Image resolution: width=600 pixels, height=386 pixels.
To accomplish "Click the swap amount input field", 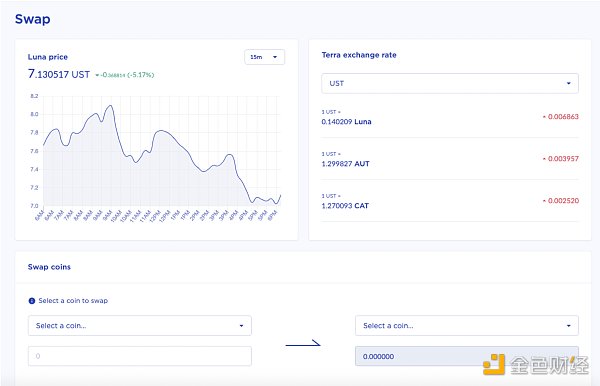I will [140, 356].
